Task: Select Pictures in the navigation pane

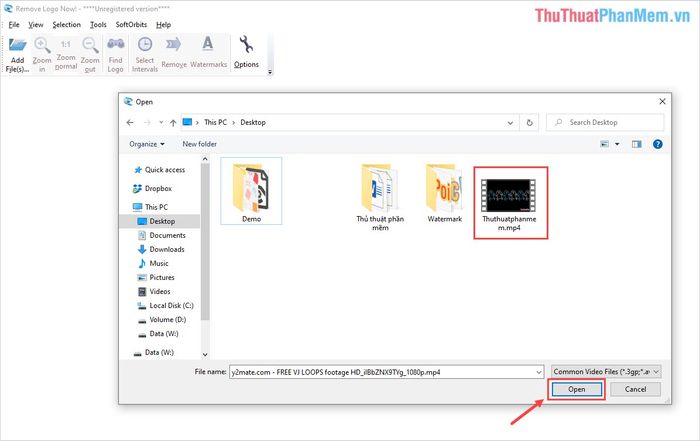Action: 156,277
